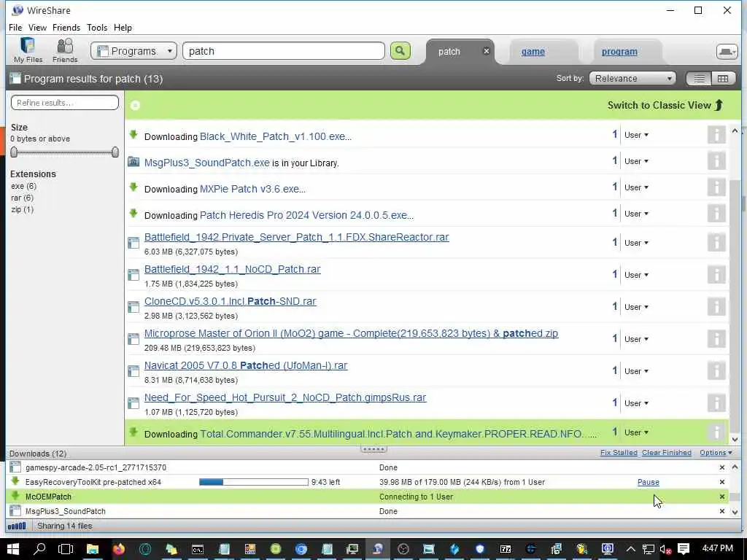Pause EasyRecoveryToolKit download
The image size is (747, 560).
tap(648, 483)
